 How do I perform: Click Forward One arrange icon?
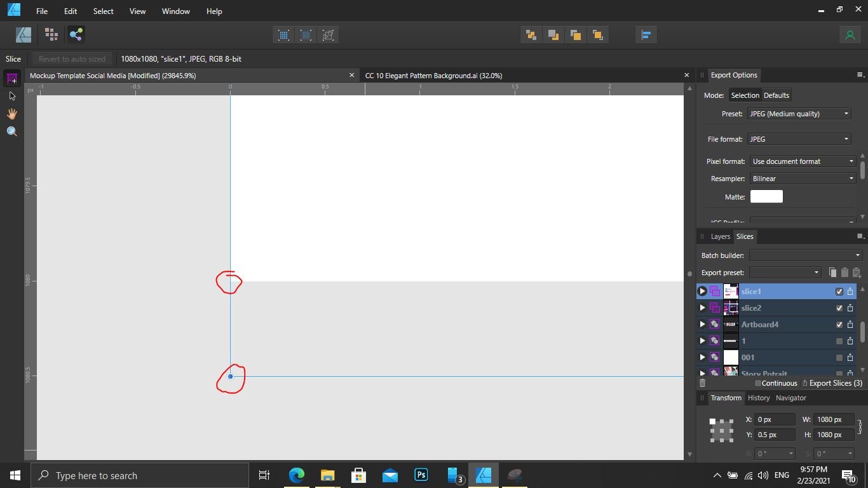point(575,35)
